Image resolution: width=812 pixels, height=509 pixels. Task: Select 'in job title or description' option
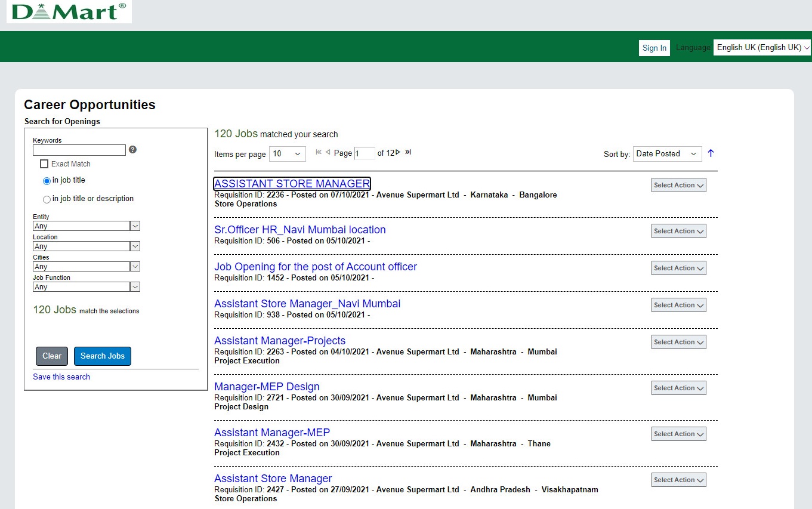tap(47, 199)
